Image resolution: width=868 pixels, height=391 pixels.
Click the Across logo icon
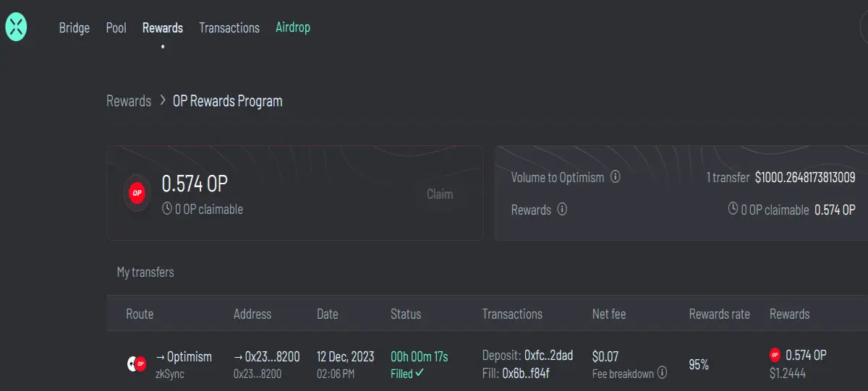point(16,27)
